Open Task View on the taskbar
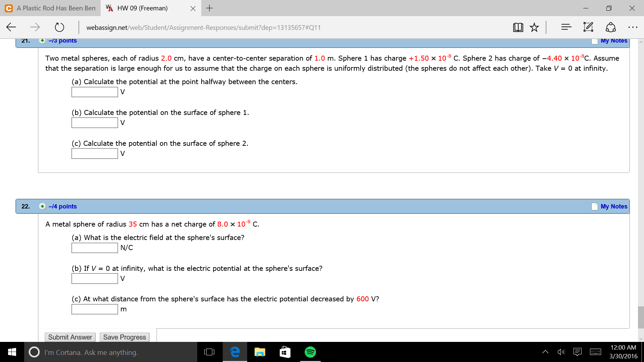The image size is (644, 362). click(209, 352)
